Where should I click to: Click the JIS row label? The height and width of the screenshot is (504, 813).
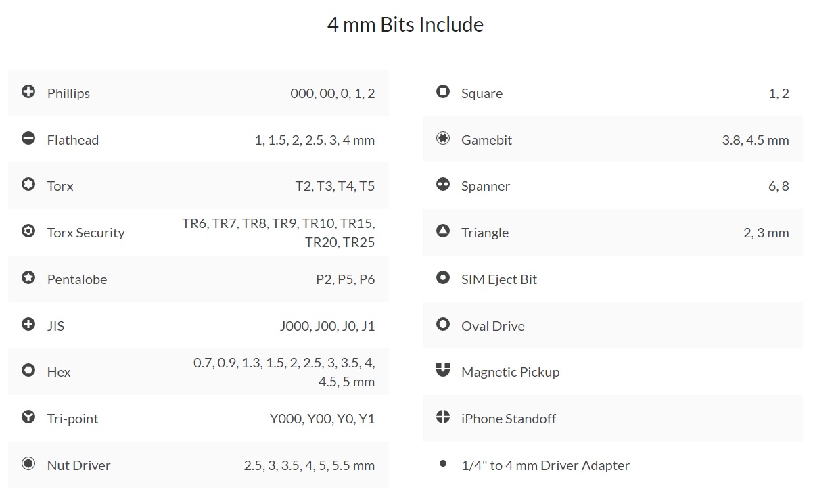click(x=56, y=326)
